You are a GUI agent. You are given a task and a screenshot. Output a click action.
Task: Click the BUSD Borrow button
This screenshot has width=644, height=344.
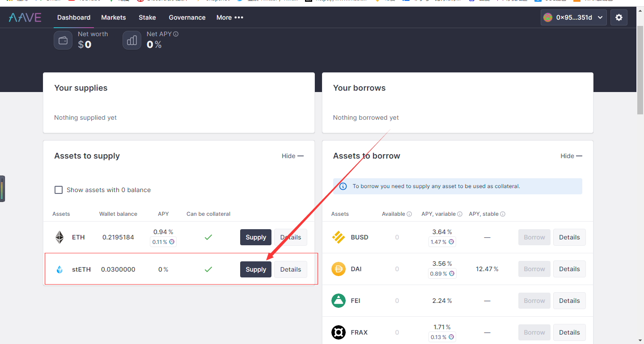[534, 237]
